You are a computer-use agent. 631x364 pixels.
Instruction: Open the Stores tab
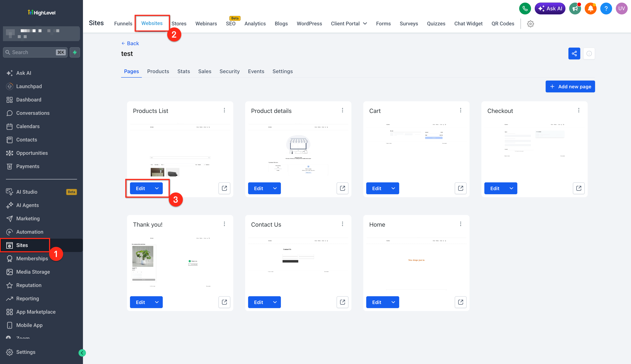pyautogui.click(x=179, y=24)
